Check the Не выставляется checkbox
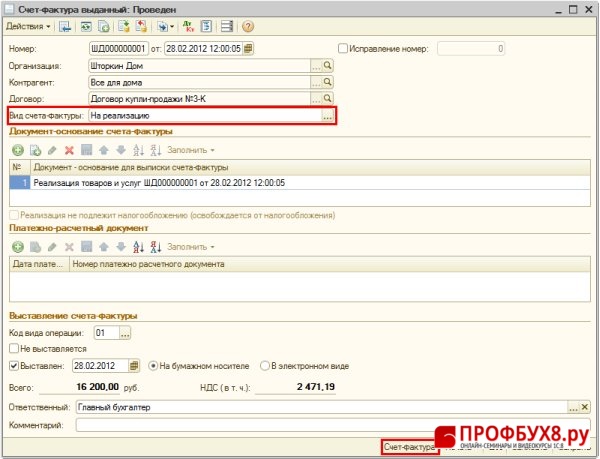Viewport: 600px width, 459px height. (x=13, y=348)
